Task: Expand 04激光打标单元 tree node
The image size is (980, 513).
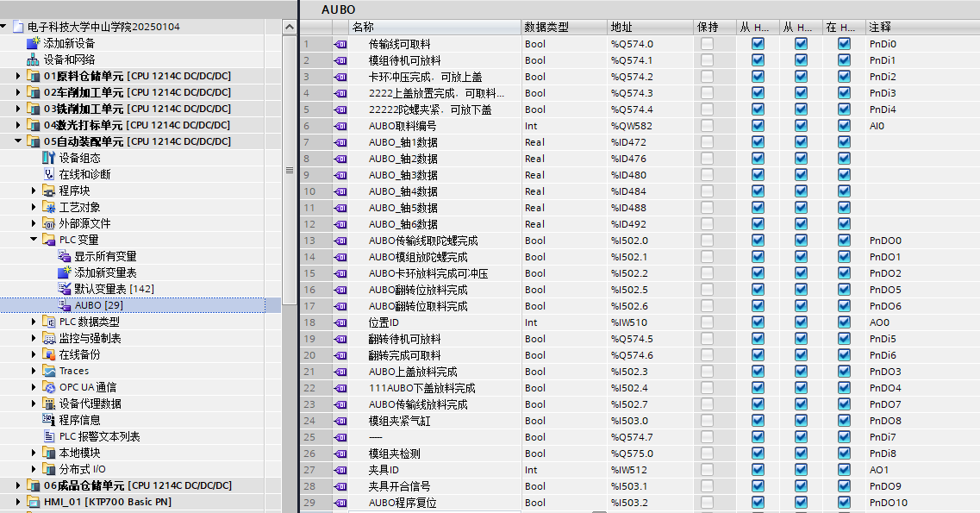Action: pos(17,125)
